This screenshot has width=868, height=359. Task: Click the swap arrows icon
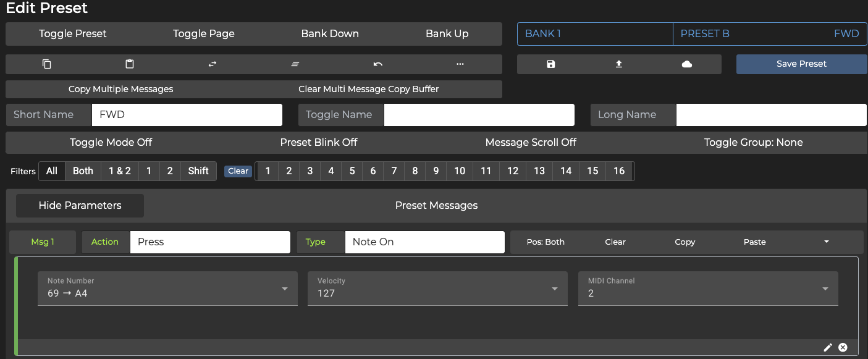213,64
